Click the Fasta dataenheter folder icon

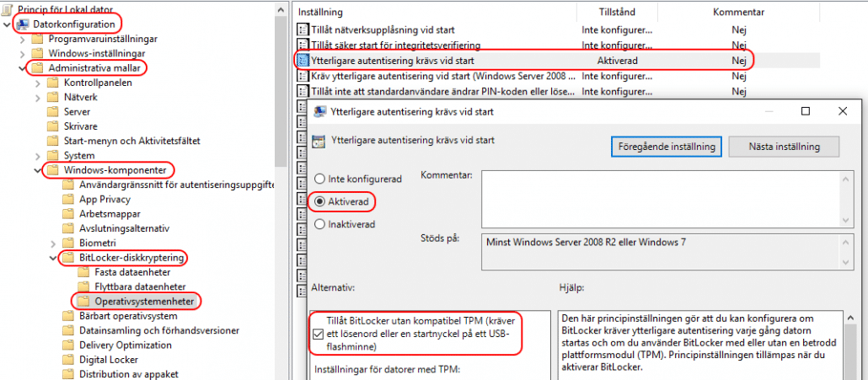(x=83, y=272)
